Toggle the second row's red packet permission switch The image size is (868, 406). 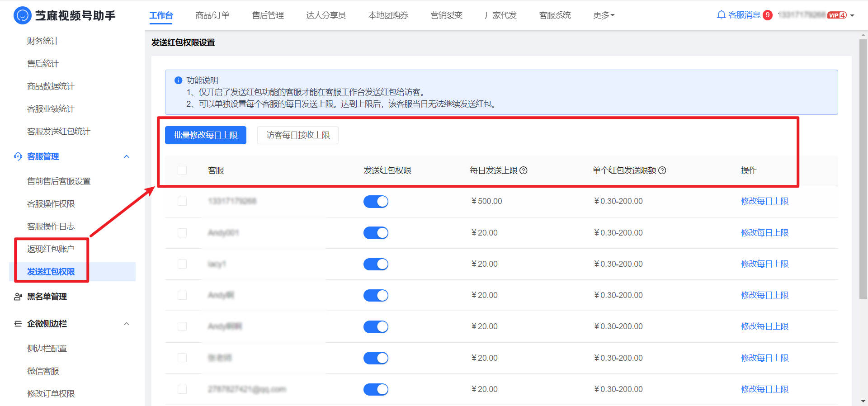376,233
